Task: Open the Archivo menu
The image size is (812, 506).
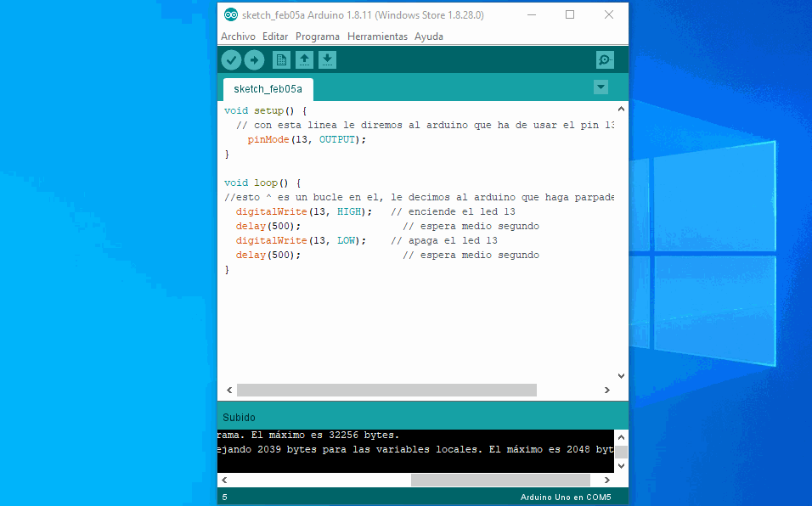Action: point(238,37)
